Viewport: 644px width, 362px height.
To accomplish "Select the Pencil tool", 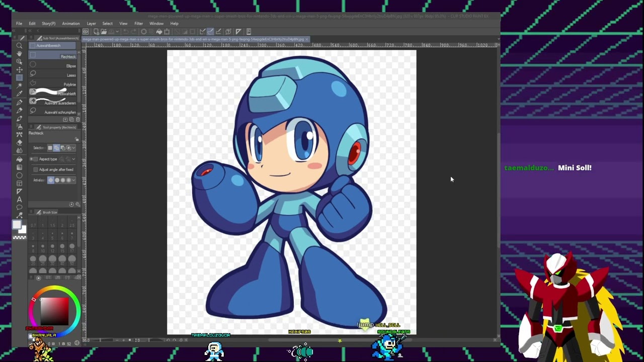I will 19,110.
